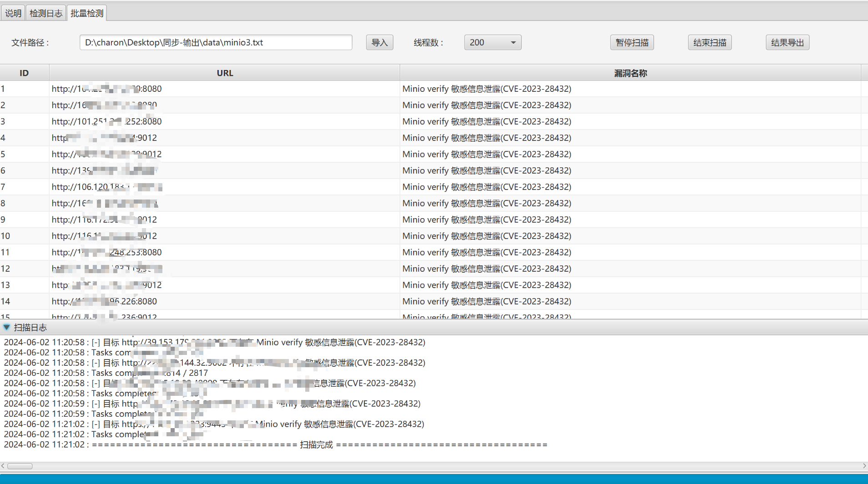Select ID cell 10 in table

[24, 236]
